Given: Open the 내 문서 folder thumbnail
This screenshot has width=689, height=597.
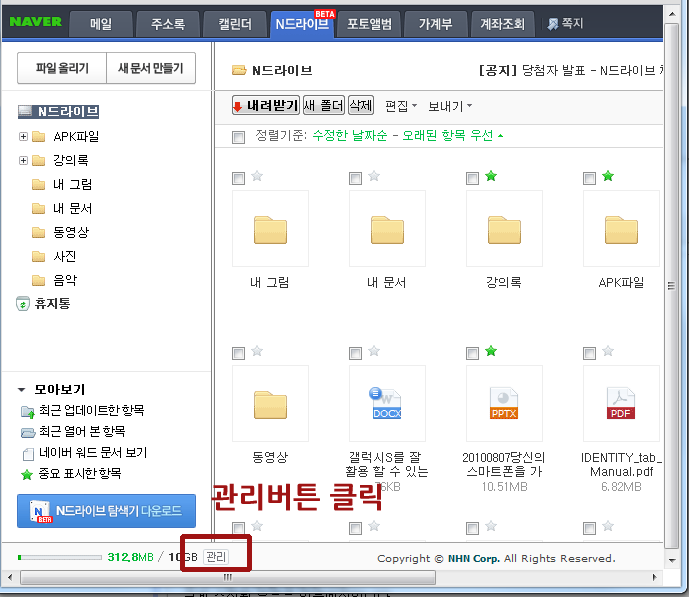Looking at the screenshot, I should [x=387, y=228].
